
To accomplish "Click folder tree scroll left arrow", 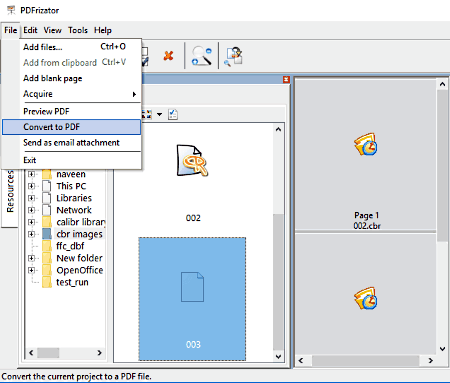I will [x=31, y=353].
